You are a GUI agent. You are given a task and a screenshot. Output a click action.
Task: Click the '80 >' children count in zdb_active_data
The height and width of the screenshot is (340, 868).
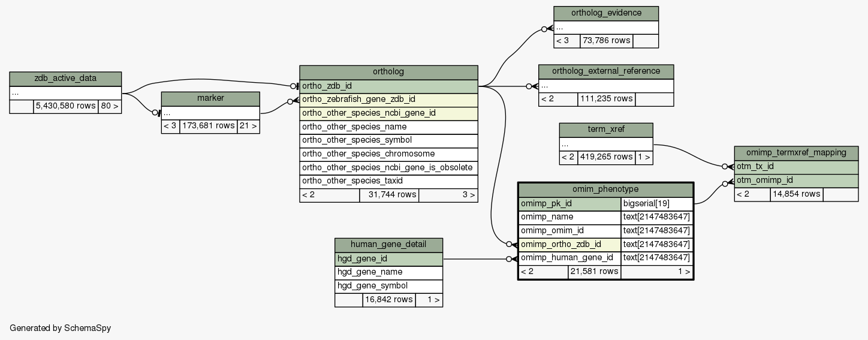[110, 107]
